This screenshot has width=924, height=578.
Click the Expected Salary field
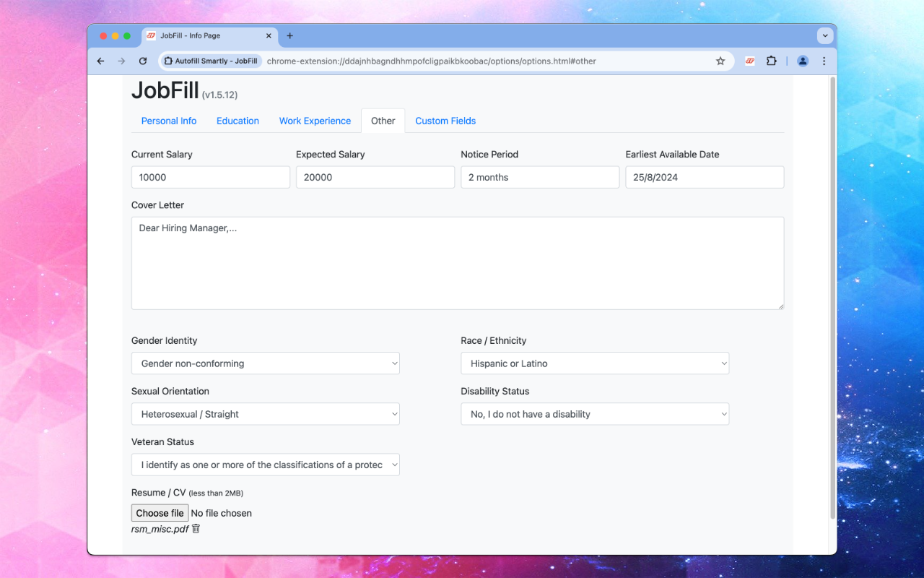point(375,177)
